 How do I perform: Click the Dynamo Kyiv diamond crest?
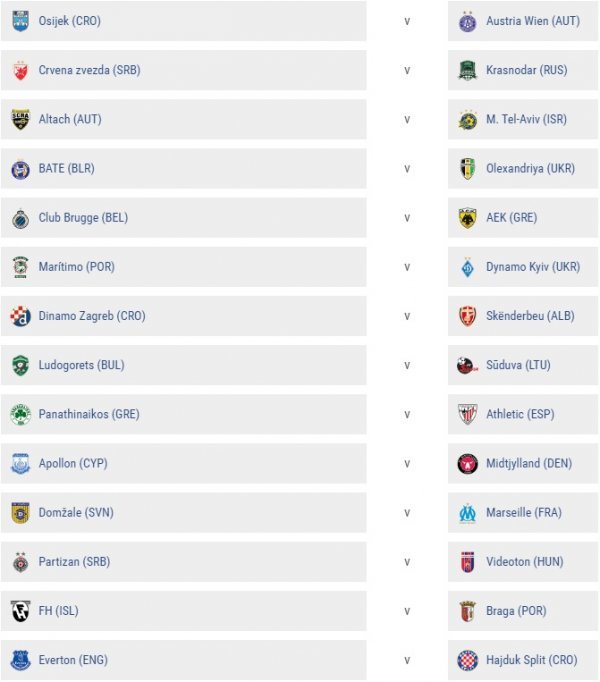pyautogui.click(x=468, y=267)
